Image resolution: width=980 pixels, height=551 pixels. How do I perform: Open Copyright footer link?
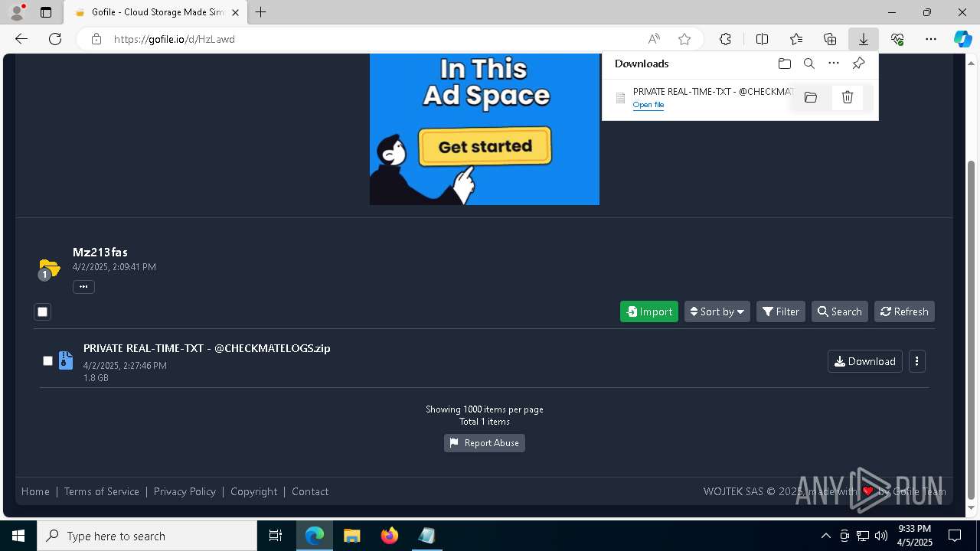[x=254, y=491]
